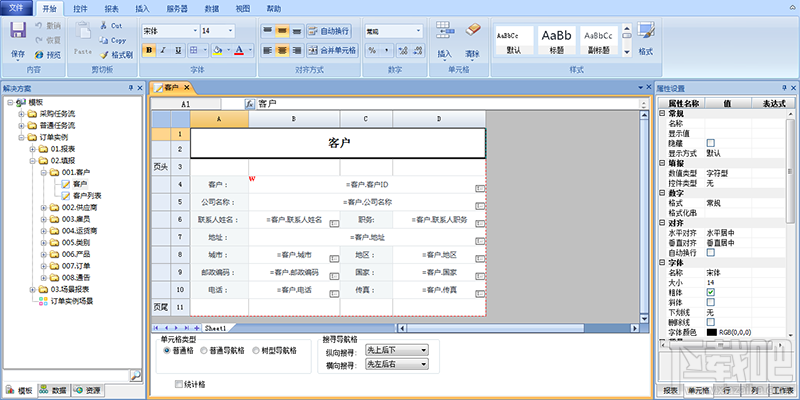Switch to the 视图 ribbon tab
This screenshot has width=800, height=400.
tap(243, 9)
